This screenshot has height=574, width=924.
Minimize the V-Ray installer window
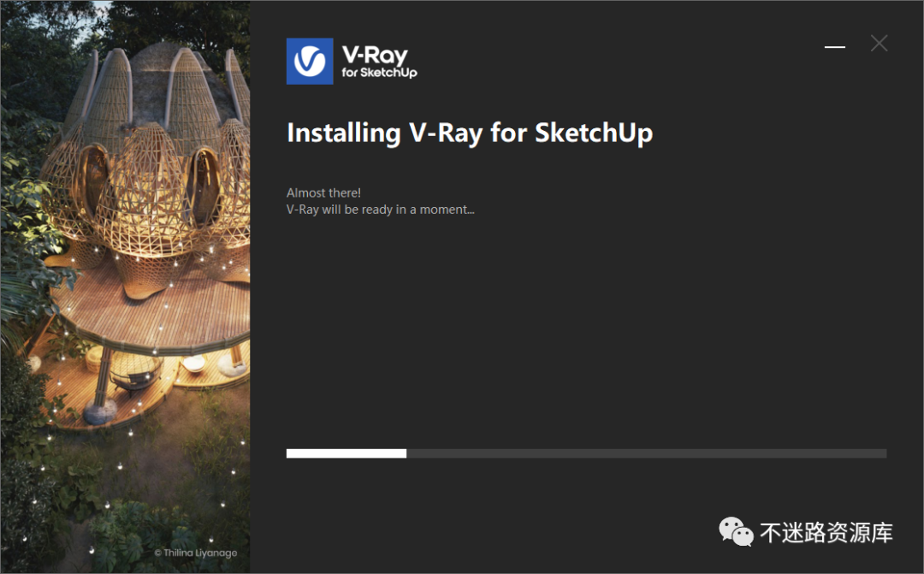click(834, 46)
